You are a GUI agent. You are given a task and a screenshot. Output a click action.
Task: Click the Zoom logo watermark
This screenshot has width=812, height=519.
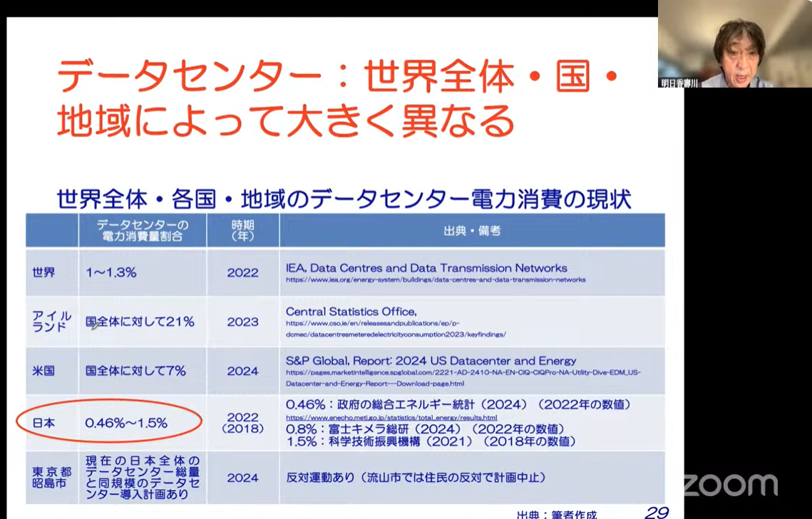(729, 485)
